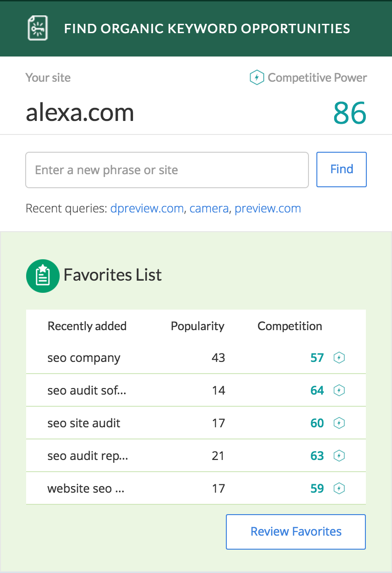The height and width of the screenshot is (573, 392).
Task: Click the Favorites List clipboard icon
Action: (x=43, y=276)
